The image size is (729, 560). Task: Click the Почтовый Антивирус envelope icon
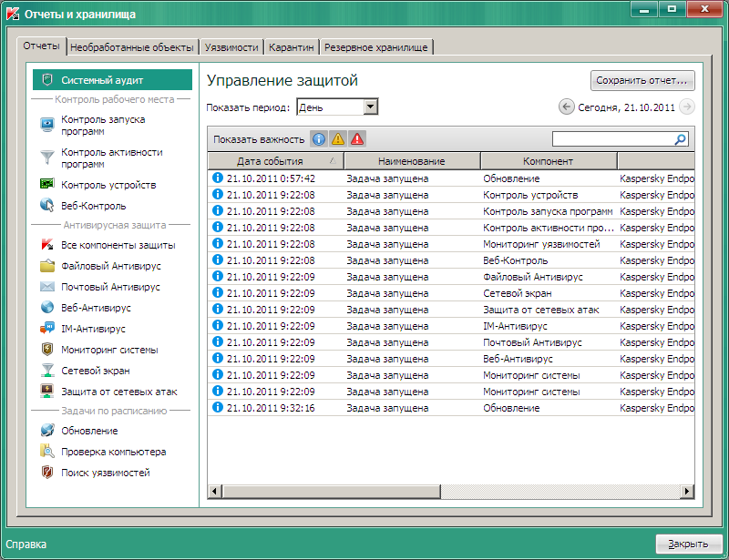click(x=46, y=287)
